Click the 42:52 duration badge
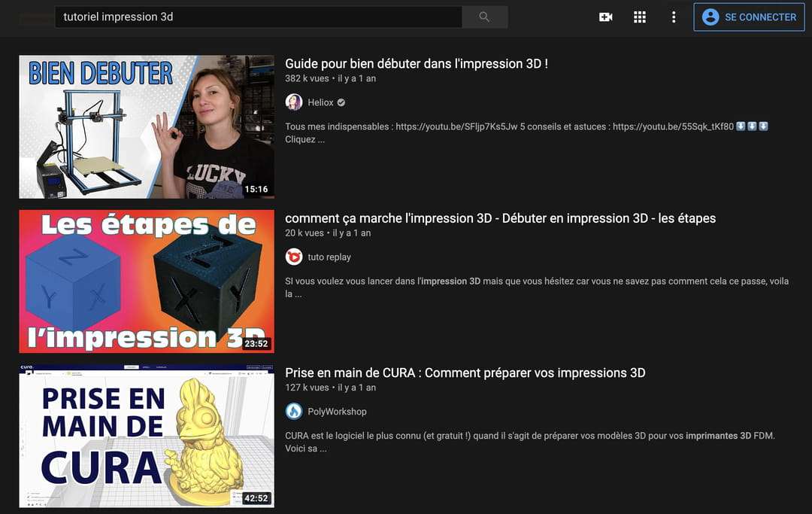The image size is (812, 514). tap(256, 498)
